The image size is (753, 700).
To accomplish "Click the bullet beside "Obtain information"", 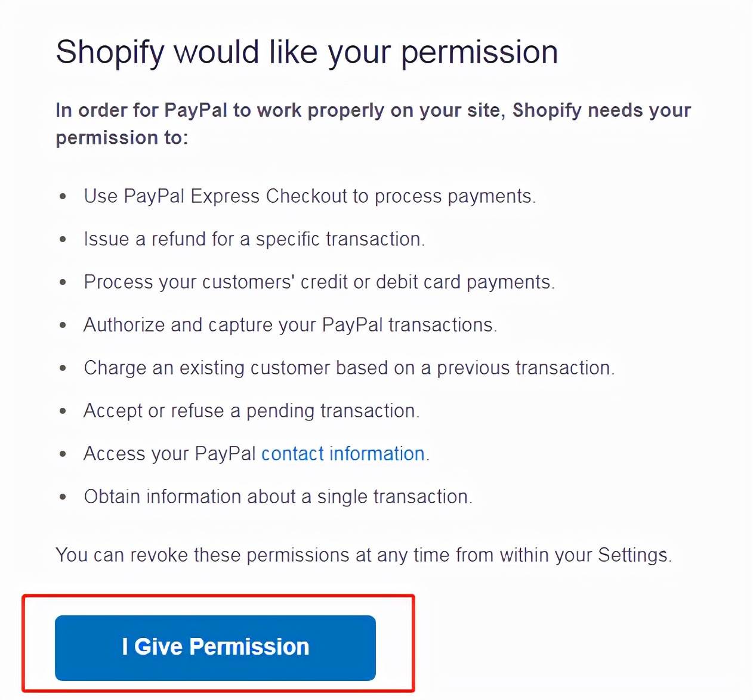I will [x=63, y=497].
